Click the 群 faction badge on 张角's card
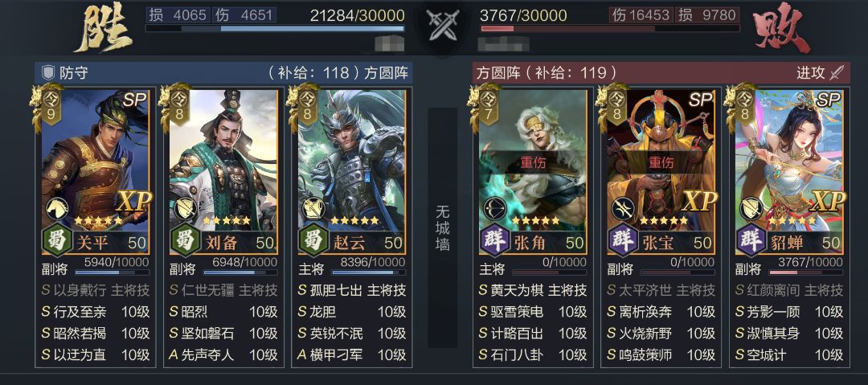 pos(495,241)
